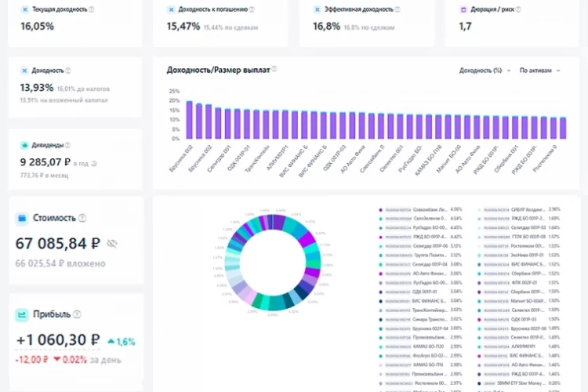Image resolution: width=588 pixels, height=392 pixels.
Task: Click the help icon beside Дивиденды
Action: click(68, 145)
